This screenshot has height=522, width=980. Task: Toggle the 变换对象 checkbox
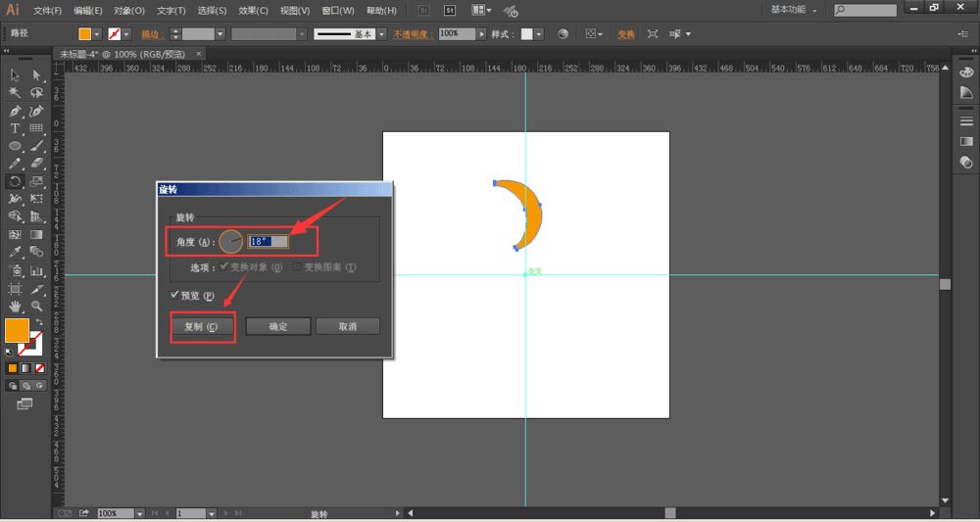(224, 266)
